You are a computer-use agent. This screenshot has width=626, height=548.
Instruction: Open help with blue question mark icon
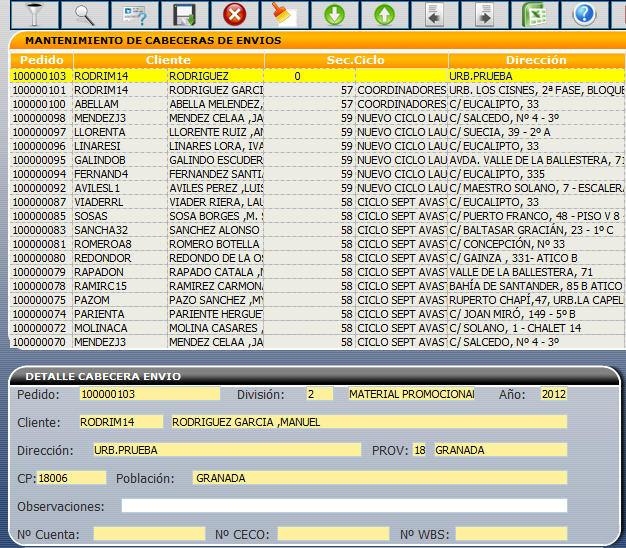click(584, 14)
